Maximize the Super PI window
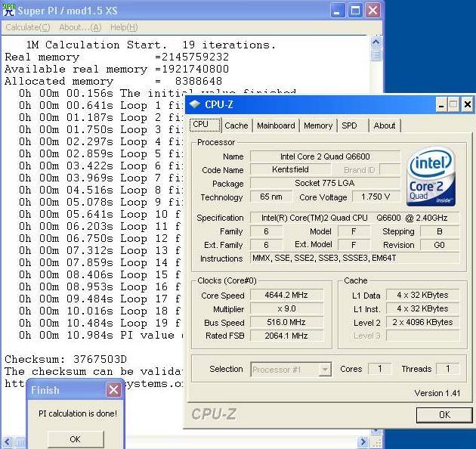476x449 pixels. tap(355, 11)
